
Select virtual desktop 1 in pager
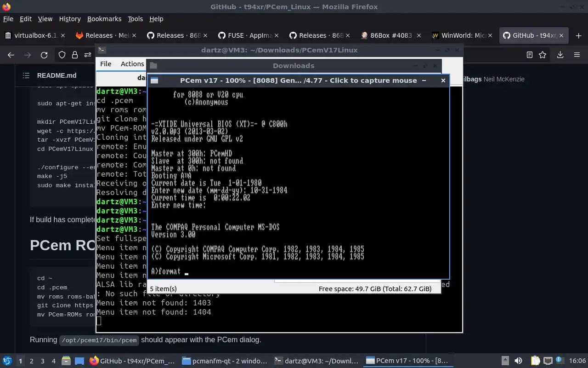tap(20, 361)
